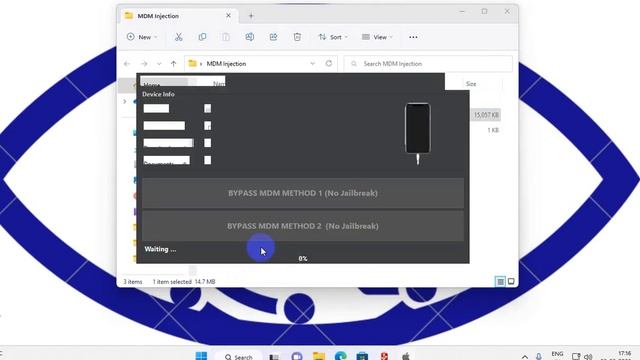The image size is (640, 360).
Task: Open the Apple logo app on taskbar
Action: point(406,356)
